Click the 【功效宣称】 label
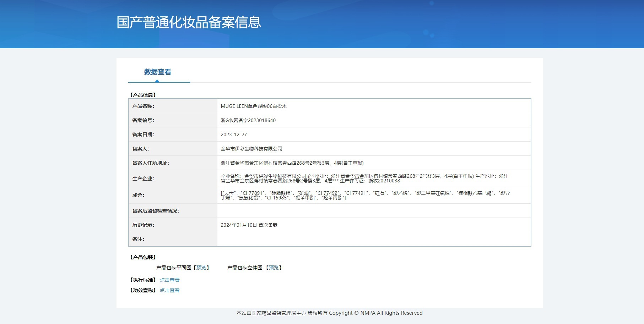The width and height of the screenshot is (644, 324). point(143,290)
